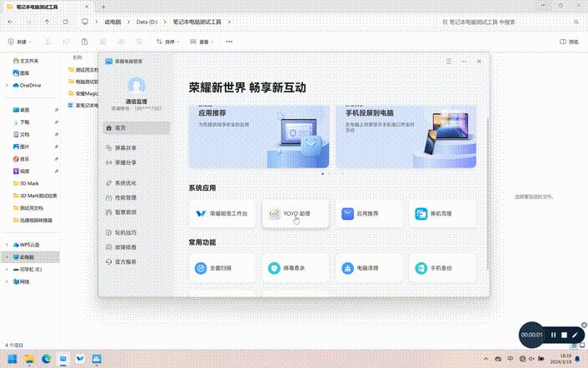The width and height of the screenshot is (588, 368).
Task: Expand the WPS云盘 tree node
Action: coord(7,245)
